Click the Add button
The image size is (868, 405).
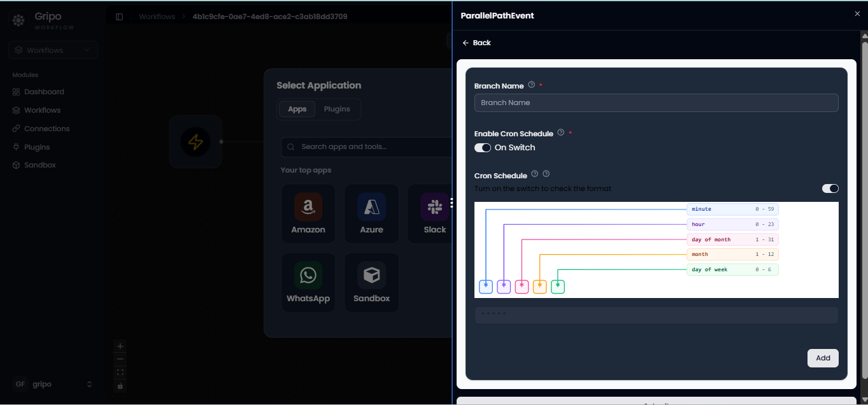coord(823,358)
